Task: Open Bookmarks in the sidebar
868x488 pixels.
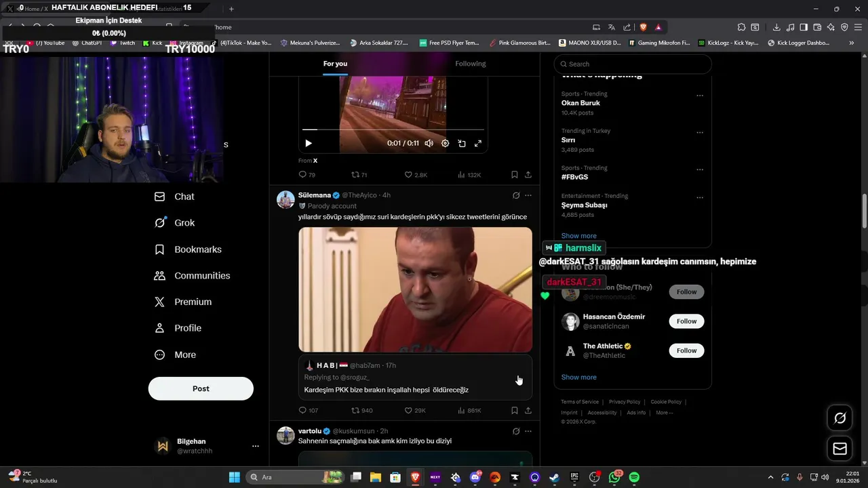Action: 188,249
